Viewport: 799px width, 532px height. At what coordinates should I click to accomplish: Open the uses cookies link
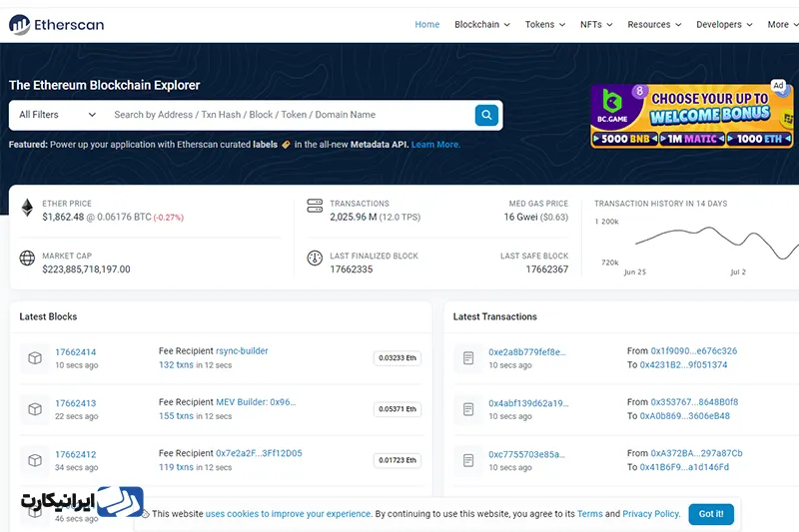288,514
